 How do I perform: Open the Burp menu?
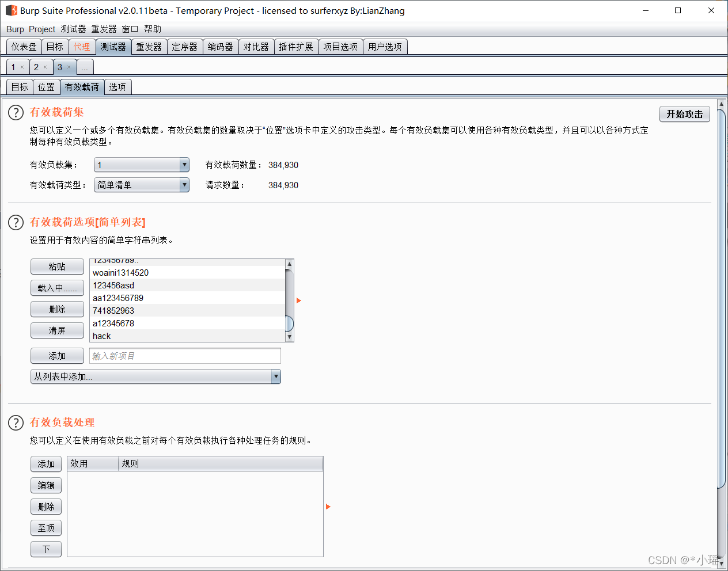click(x=15, y=29)
